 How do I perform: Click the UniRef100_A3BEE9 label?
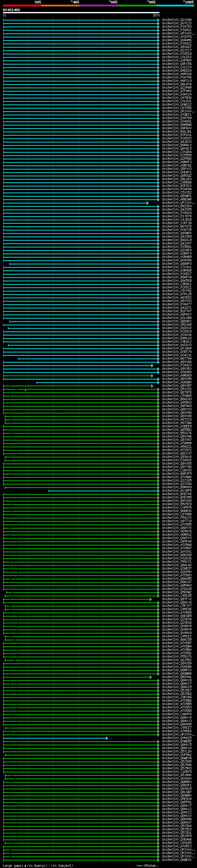tap(177, 426)
